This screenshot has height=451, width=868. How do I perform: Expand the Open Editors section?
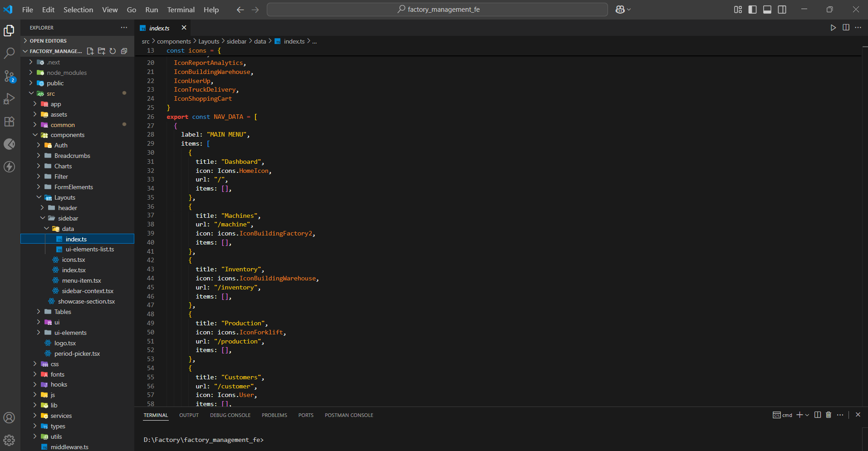click(x=48, y=41)
